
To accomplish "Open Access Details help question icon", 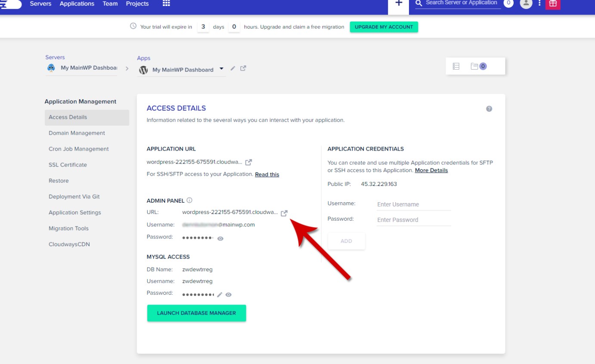I will click(489, 109).
